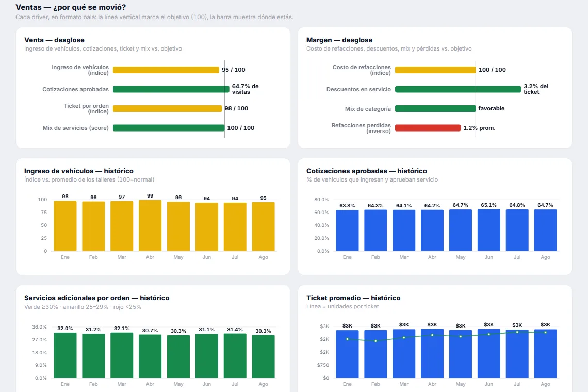The height and width of the screenshot is (392, 588).
Task: Click "% de vehículos que ingresan y aprueban servicio"
Action: (372, 179)
